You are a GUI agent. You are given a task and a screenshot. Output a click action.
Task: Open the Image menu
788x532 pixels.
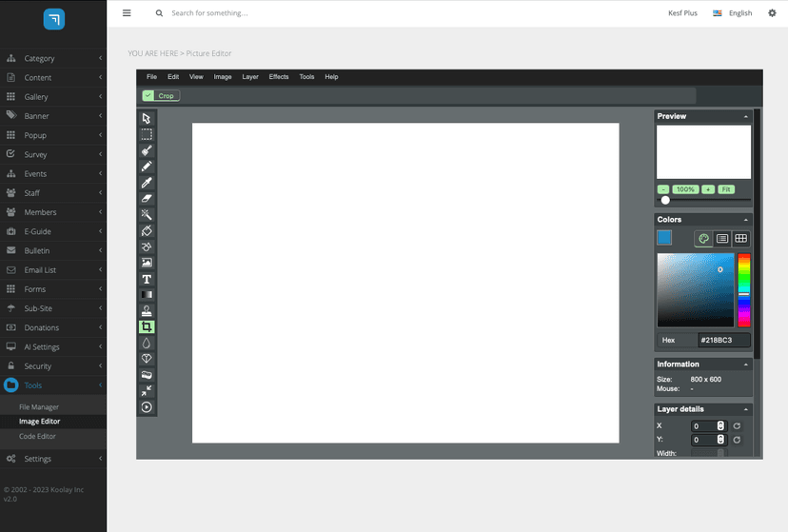pyautogui.click(x=223, y=77)
